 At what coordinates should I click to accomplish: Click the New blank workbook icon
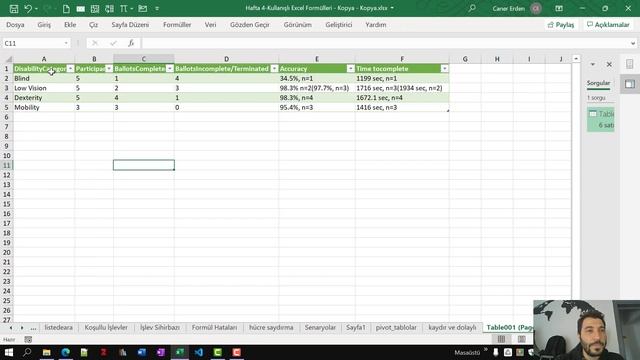tap(66, 8)
